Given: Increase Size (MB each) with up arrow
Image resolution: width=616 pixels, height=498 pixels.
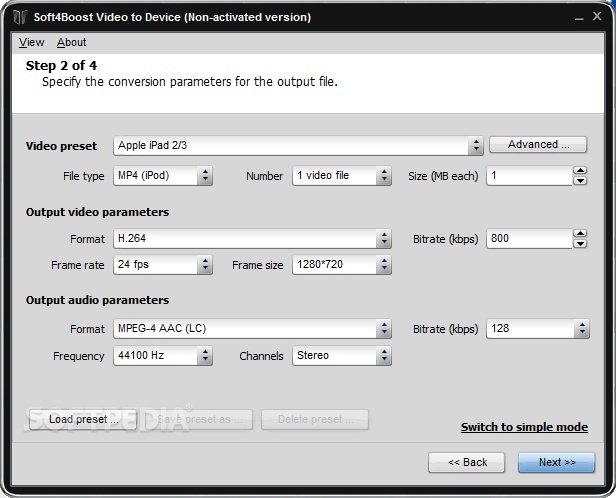Looking at the screenshot, I should pos(580,170).
